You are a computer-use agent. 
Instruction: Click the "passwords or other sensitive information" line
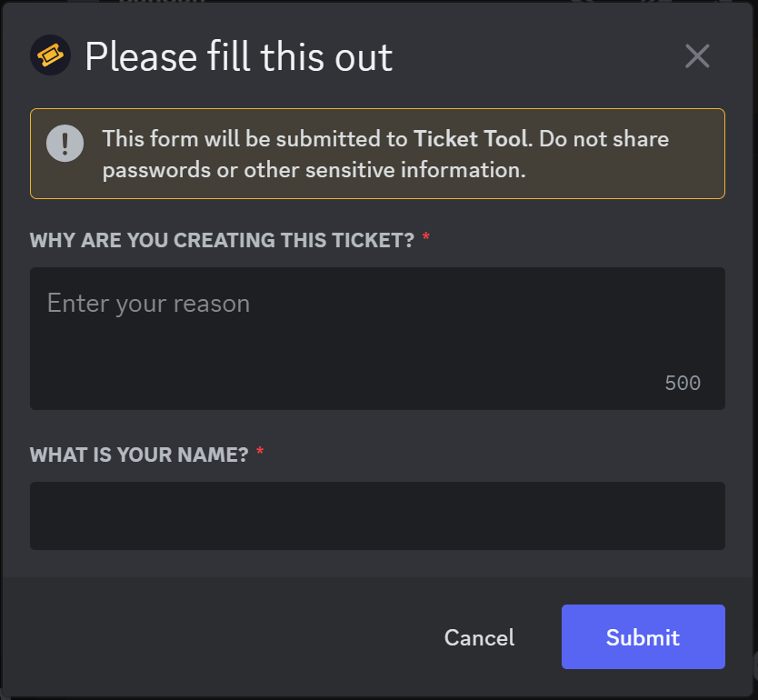click(314, 170)
